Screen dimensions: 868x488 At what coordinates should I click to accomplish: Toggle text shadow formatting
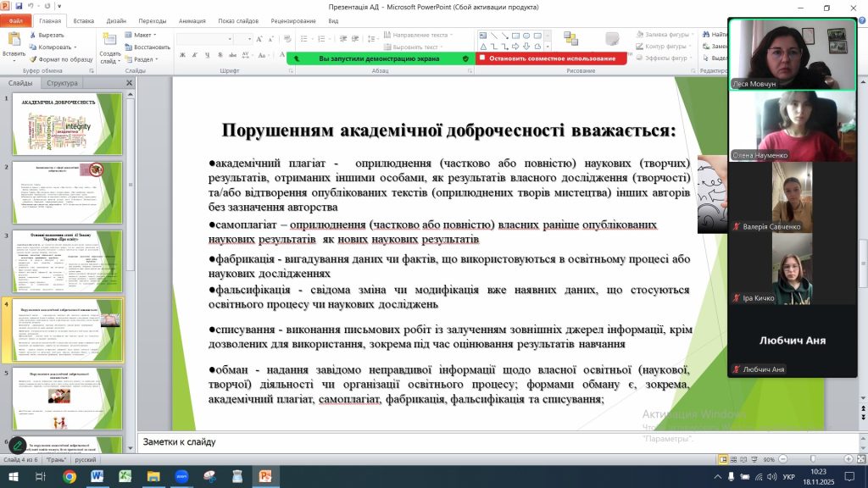tap(220, 55)
